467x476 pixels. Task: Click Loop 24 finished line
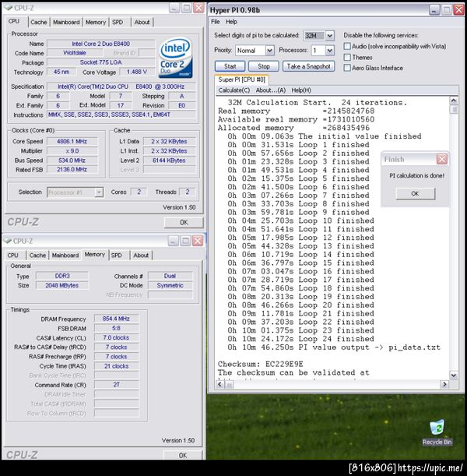tap(300, 339)
